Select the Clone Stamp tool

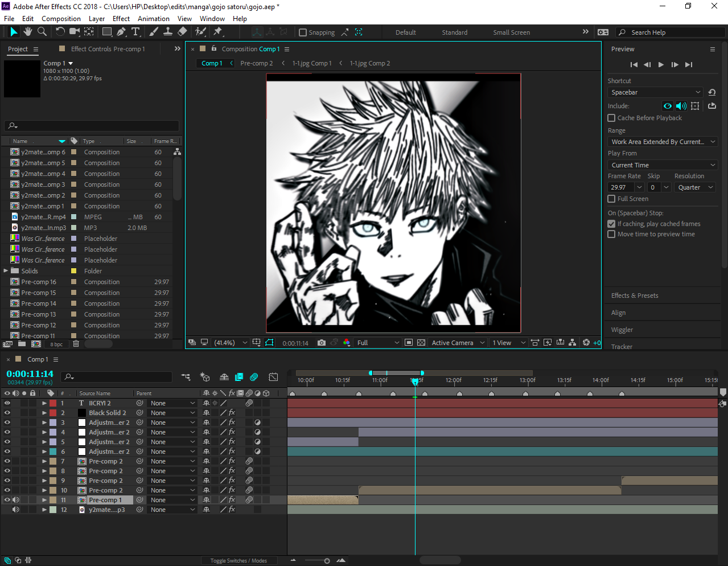coord(168,32)
